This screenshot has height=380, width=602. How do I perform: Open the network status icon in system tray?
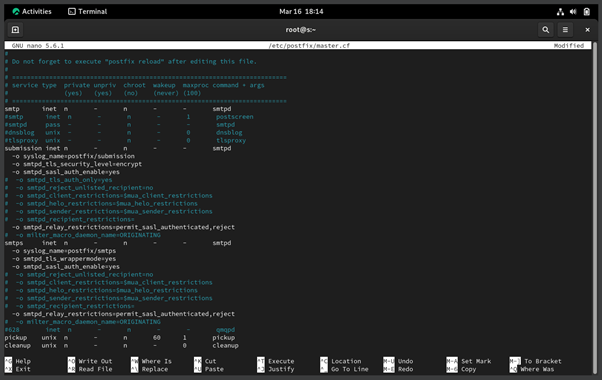(x=560, y=12)
